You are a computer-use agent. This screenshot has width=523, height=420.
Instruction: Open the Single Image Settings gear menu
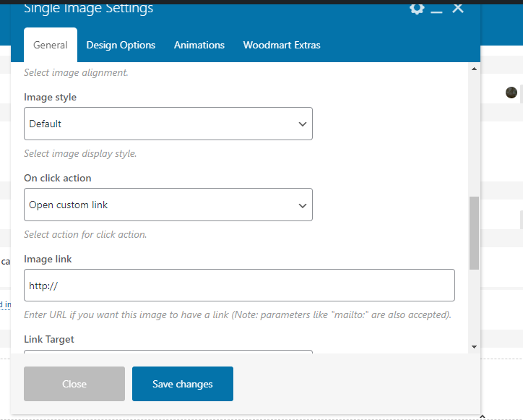pos(417,8)
